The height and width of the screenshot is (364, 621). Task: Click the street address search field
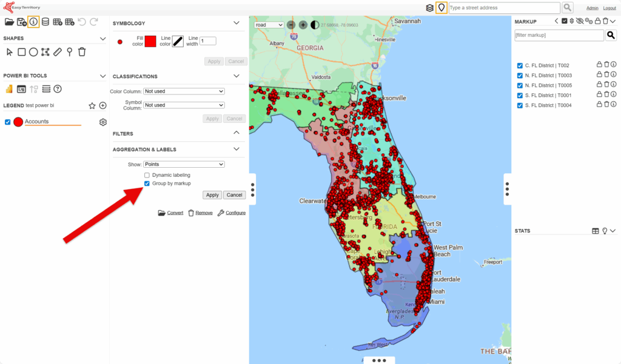(503, 8)
